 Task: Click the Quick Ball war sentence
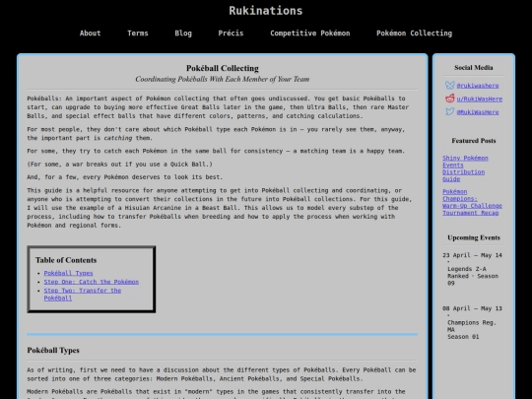tap(120, 165)
